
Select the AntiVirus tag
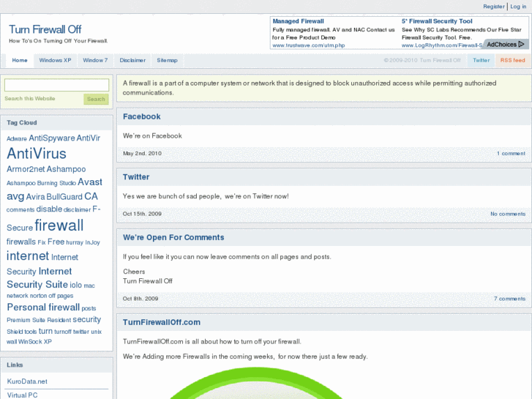37,154
